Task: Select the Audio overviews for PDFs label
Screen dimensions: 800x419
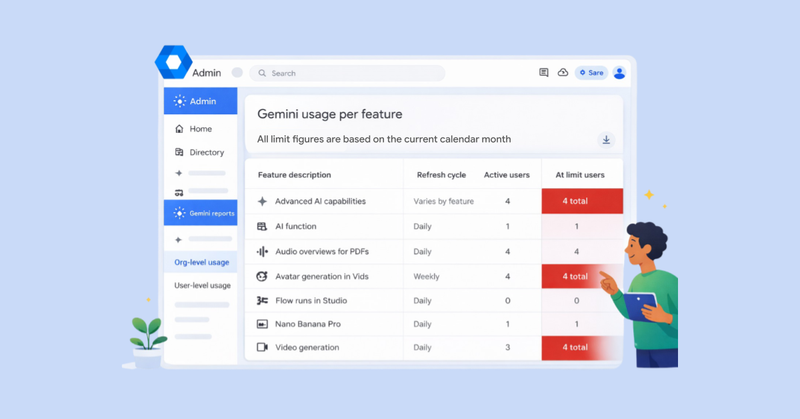Action: pos(322,251)
